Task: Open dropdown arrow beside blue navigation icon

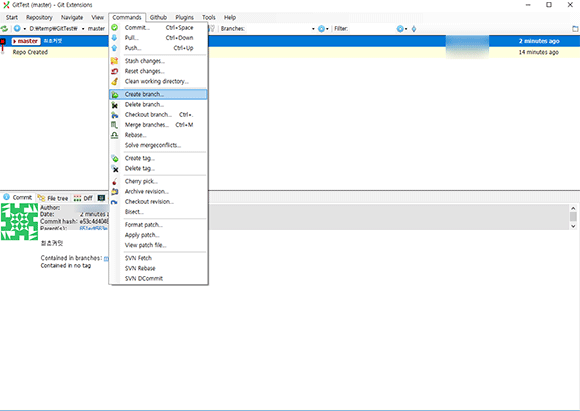Action: [x=25, y=29]
